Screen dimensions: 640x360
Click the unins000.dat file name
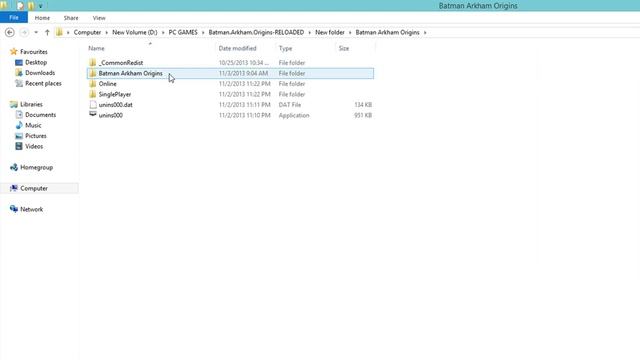[x=116, y=105]
